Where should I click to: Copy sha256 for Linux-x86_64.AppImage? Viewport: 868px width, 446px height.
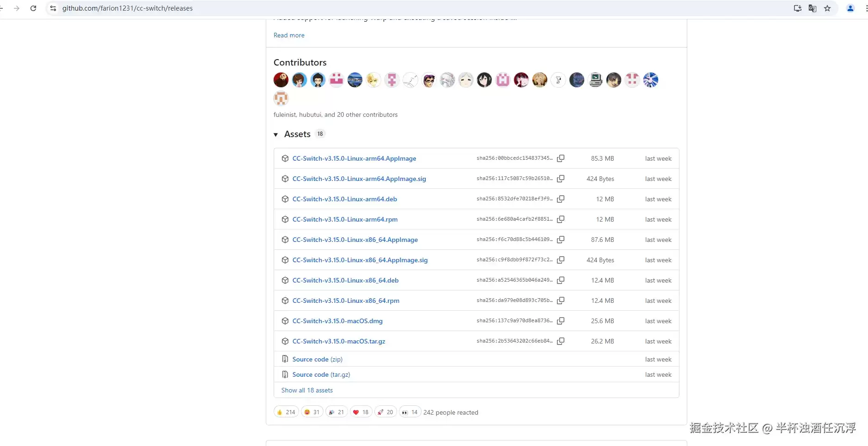(561, 240)
